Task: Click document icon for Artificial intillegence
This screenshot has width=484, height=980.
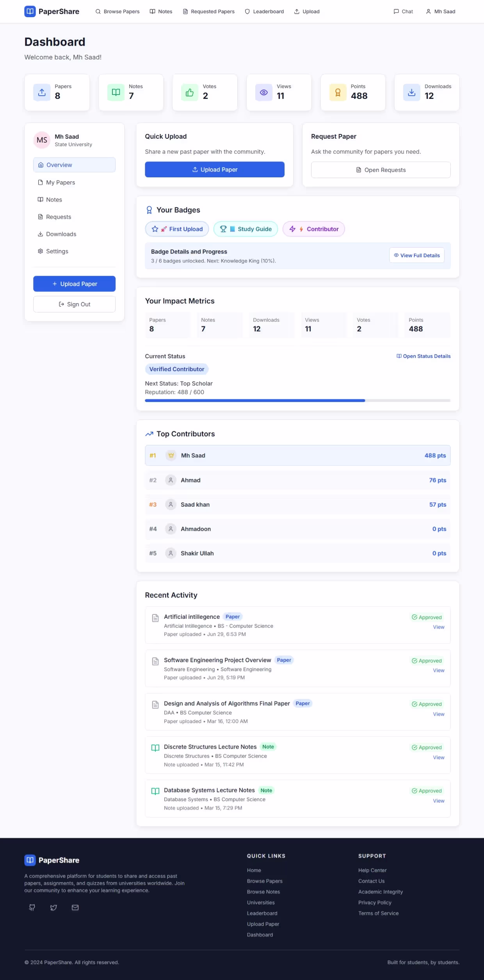Action: pyautogui.click(x=155, y=618)
